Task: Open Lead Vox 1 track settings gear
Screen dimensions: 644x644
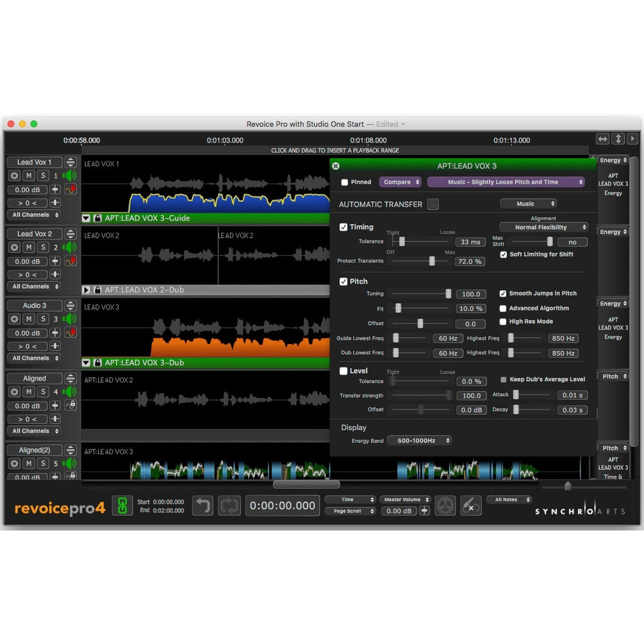Action: (x=14, y=176)
